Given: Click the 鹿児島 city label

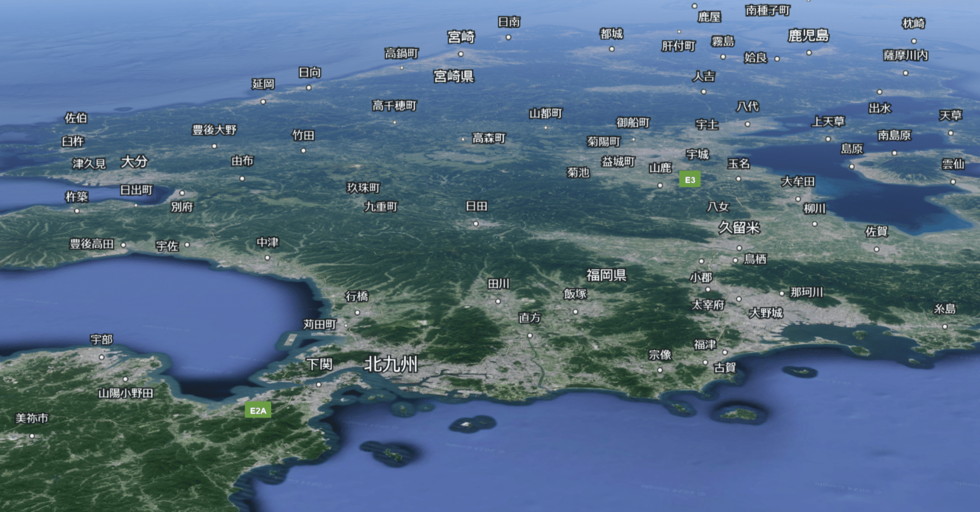Looking at the screenshot, I should click(x=808, y=36).
